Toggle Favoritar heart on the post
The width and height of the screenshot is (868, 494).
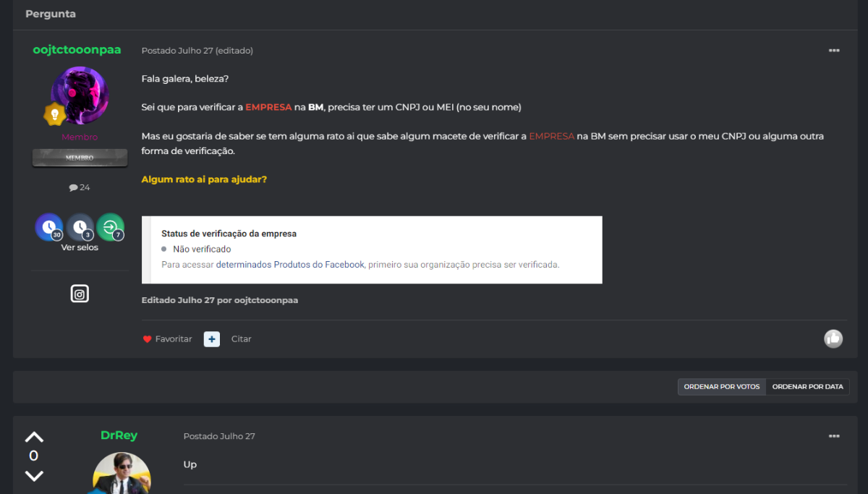coord(167,338)
